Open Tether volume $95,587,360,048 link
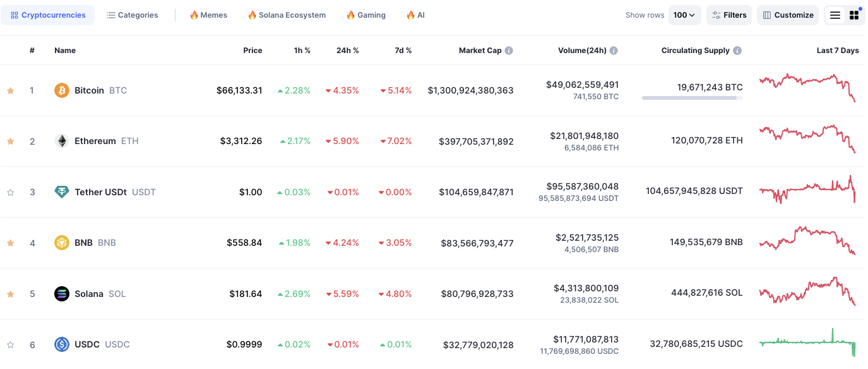 [583, 186]
